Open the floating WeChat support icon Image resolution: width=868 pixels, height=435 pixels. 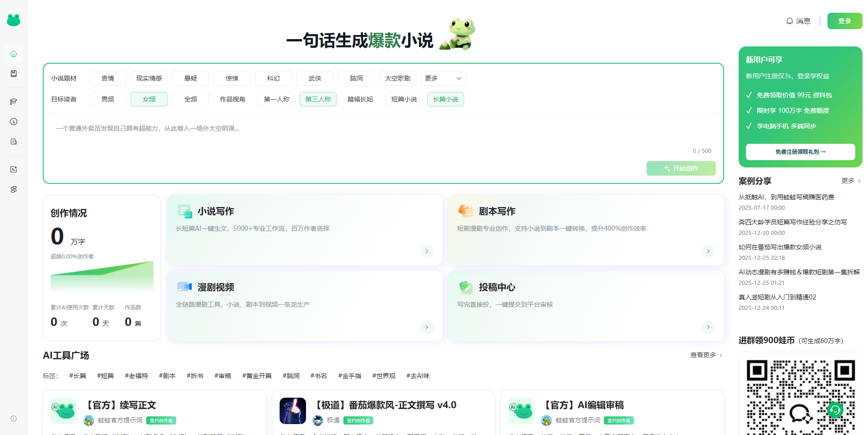pos(835,410)
